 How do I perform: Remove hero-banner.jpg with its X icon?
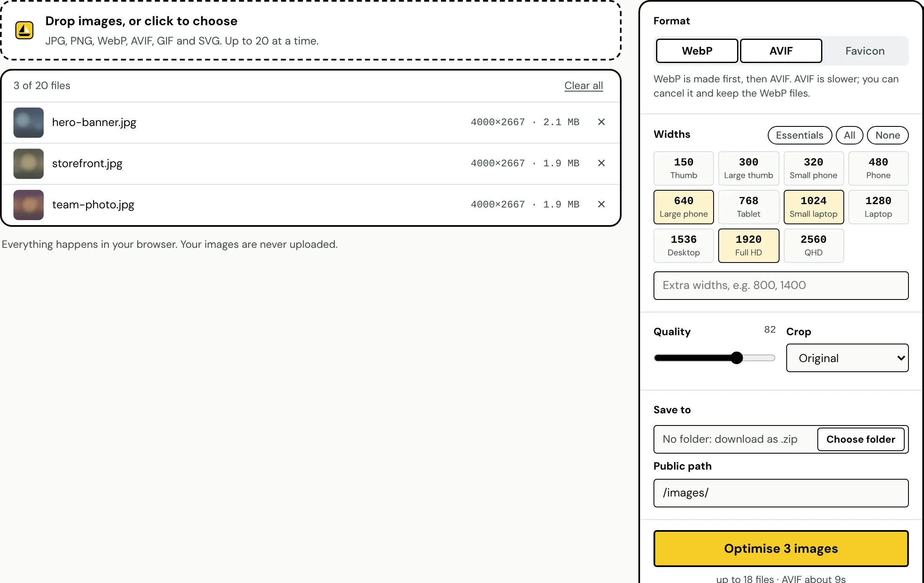601,122
